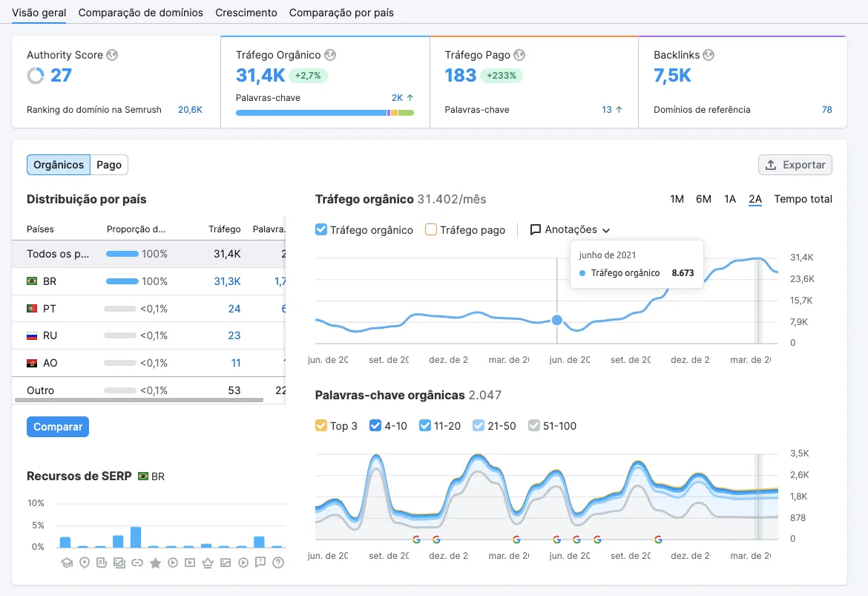
Task: Open the 7,5K backlinks value
Action: point(672,75)
